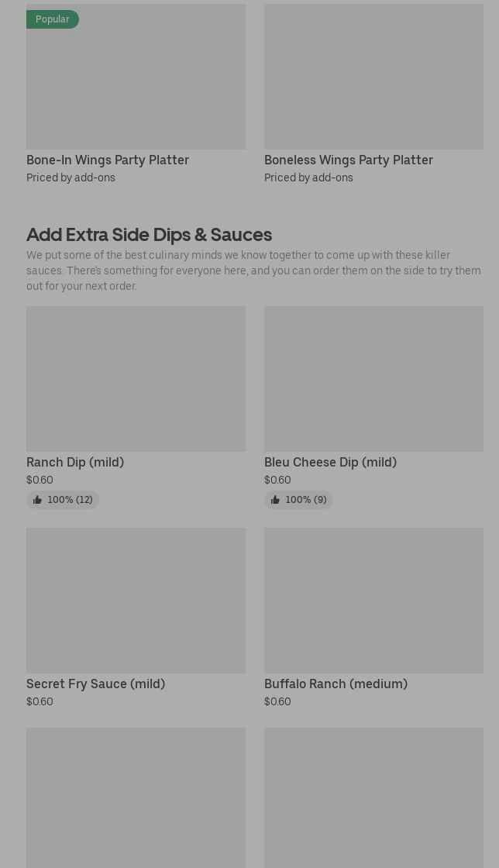Viewport: 499px width, 868px height.
Task: Click the 100% (12) rating on Ranch Dip
Action: coord(70,500)
